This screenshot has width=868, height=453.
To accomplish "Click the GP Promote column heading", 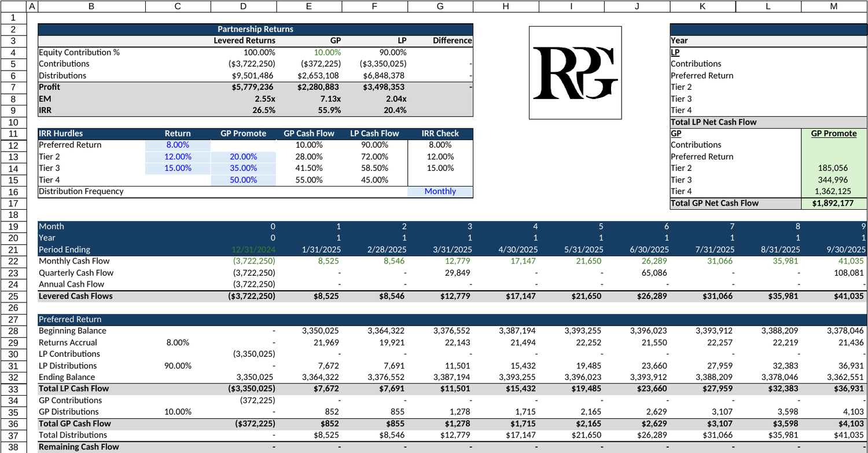I will click(x=834, y=134).
